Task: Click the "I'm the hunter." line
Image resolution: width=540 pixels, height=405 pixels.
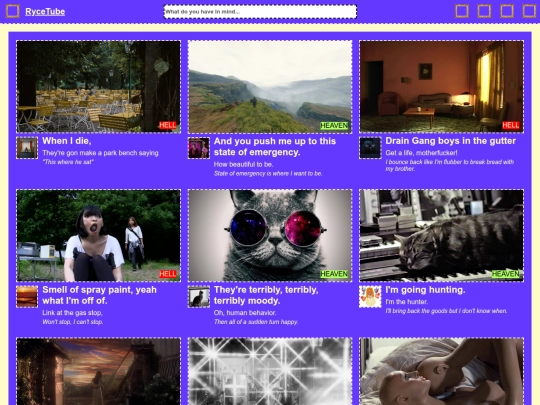Action: point(406,302)
